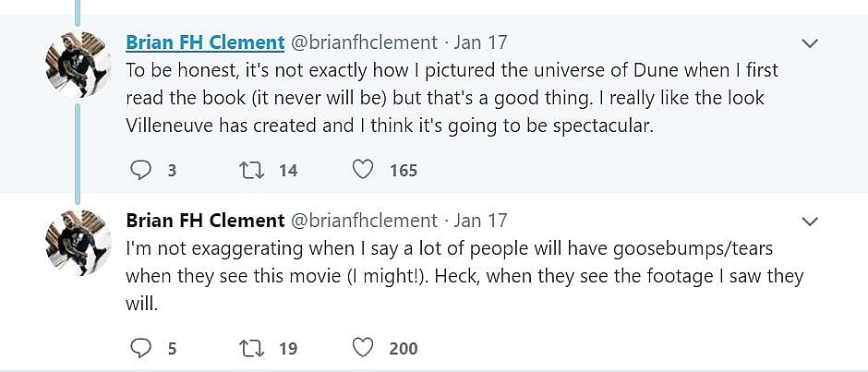Open the underlined Brian FH Clement name link
The width and height of the screenshot is (868, 372).
[205, 42]
